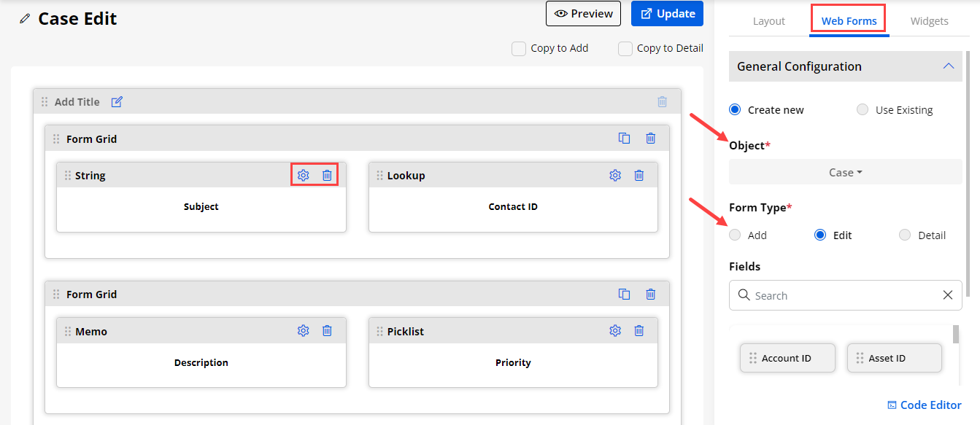980x425 pixels.
Task: Select the Add form type radio
Action: click(x=735, y=235)
